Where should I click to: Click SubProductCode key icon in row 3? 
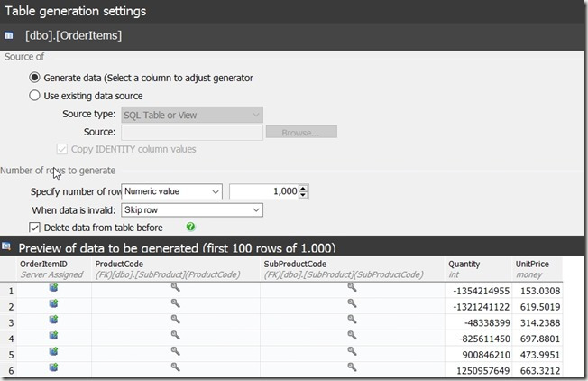click(x=352, y=320)
